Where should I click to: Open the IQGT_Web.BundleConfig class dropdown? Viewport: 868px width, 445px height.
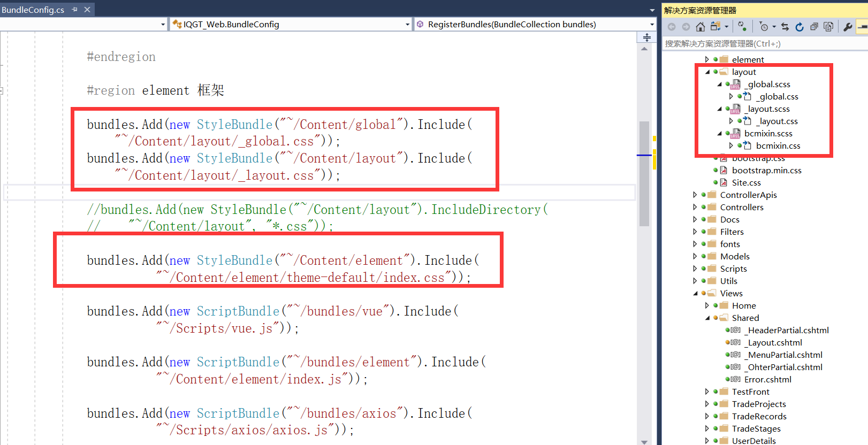[x=291, y=25]
